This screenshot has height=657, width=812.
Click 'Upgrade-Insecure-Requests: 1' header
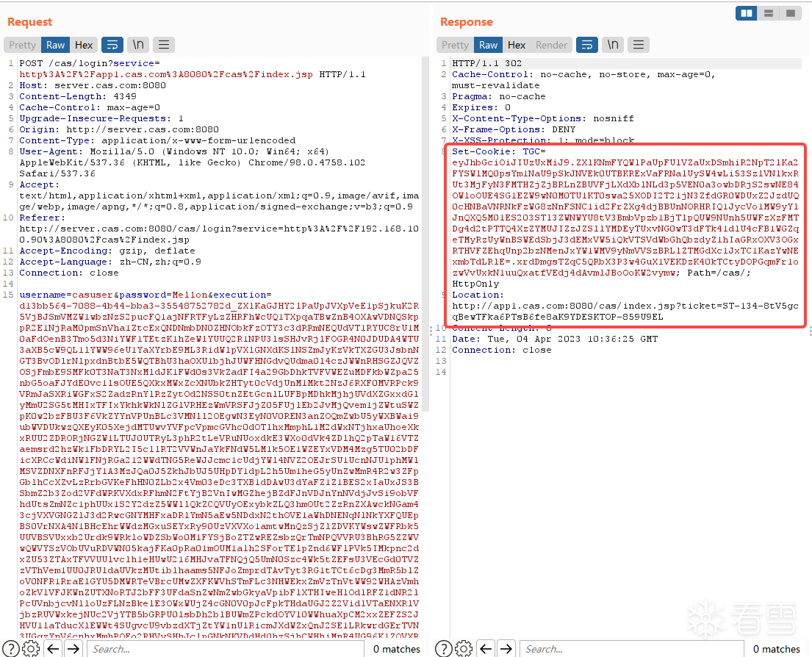click(x=101, y=118)
